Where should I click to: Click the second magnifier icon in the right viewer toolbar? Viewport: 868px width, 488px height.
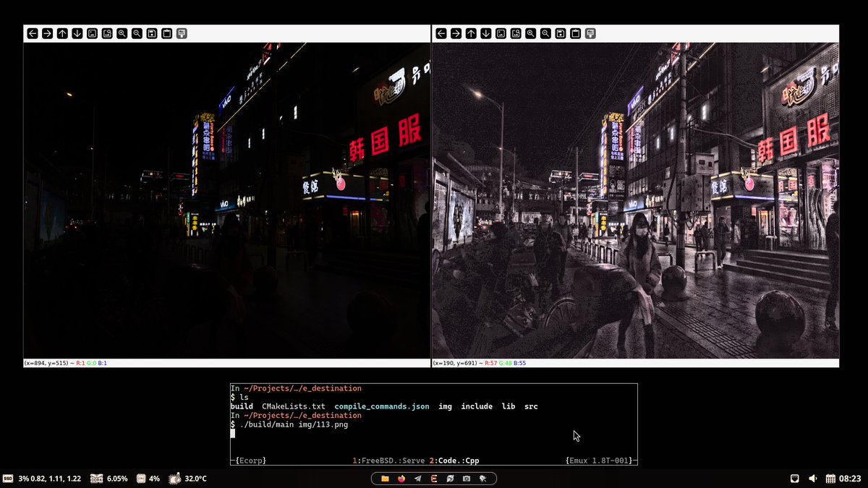point(545,33)
